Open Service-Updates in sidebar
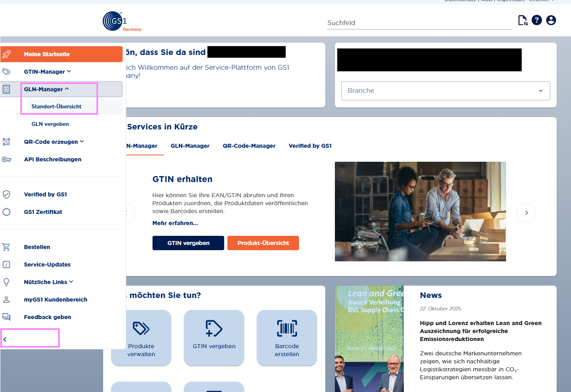 [47, 265]
